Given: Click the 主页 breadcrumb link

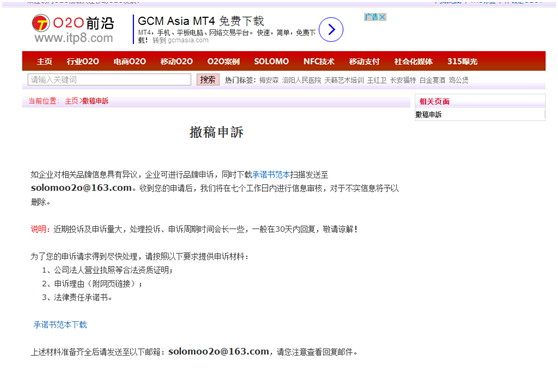Looking at the screenshot, I should tap(72, 101).
